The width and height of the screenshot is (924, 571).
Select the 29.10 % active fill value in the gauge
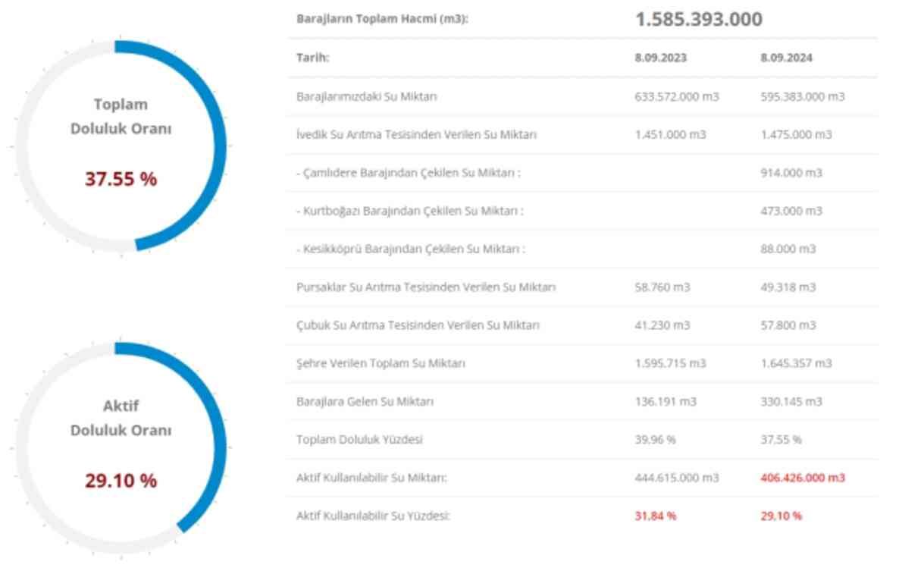tap(121, 481)
